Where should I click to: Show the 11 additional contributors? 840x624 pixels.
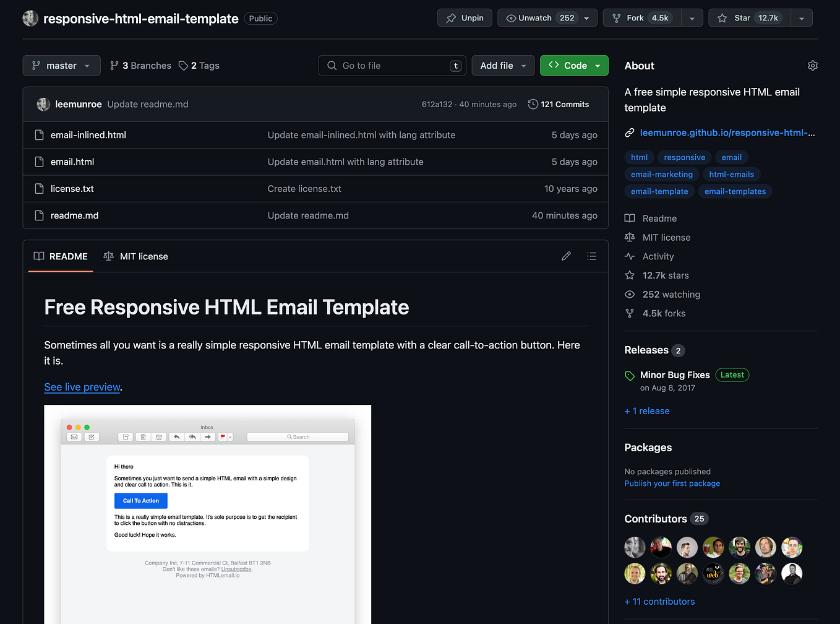pos(659,601)
